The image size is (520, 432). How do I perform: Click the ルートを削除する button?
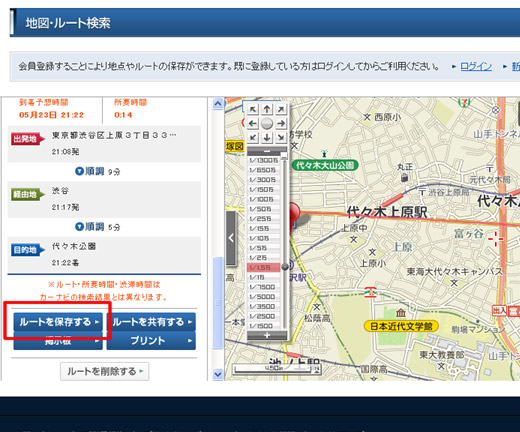point(105,371)
